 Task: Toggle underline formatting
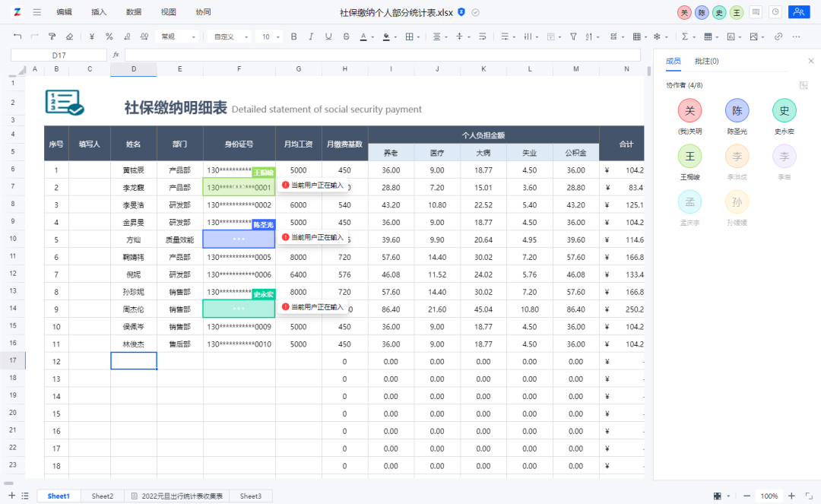328,36
